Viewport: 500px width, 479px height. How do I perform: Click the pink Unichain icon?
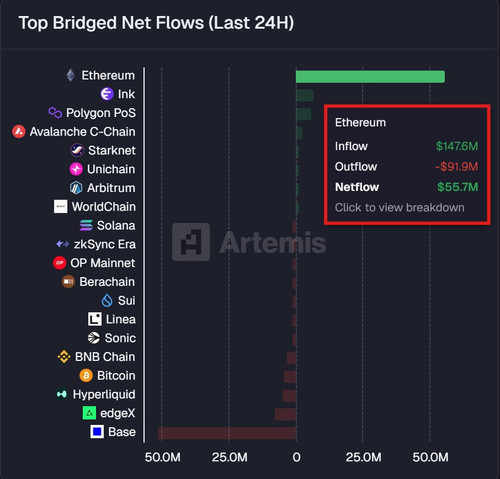coord(76,169)
